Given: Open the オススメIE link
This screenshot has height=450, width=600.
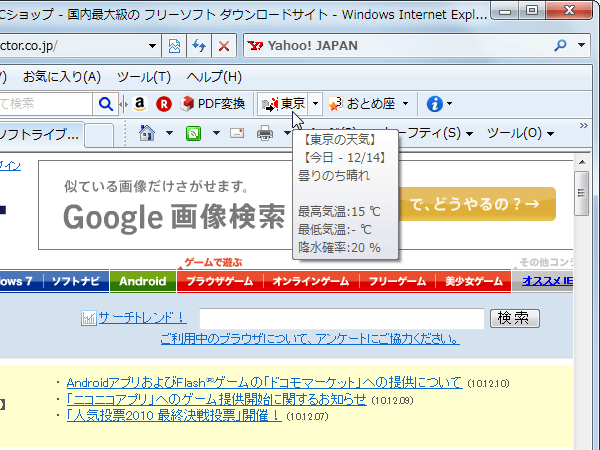Looking at the screenshot, I should click(x=547, y=281).
